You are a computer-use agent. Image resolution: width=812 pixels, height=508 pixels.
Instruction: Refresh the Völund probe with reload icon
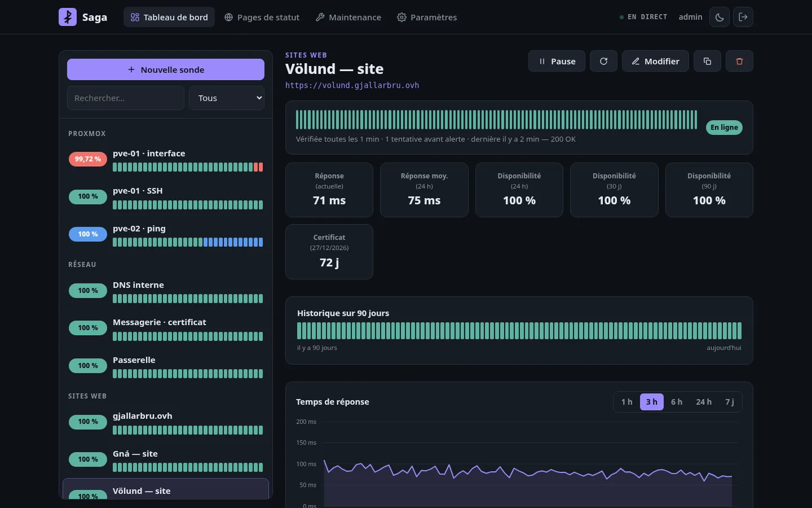[x=603, y=61]
